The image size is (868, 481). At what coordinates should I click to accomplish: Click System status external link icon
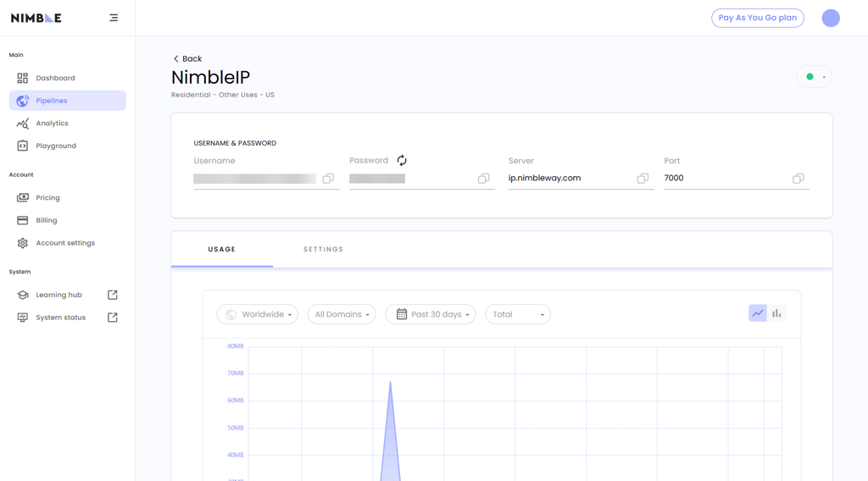click(113, 318)
